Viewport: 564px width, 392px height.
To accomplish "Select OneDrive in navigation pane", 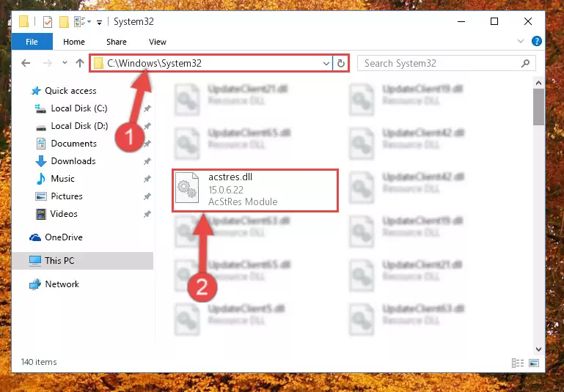I will 64,237.
